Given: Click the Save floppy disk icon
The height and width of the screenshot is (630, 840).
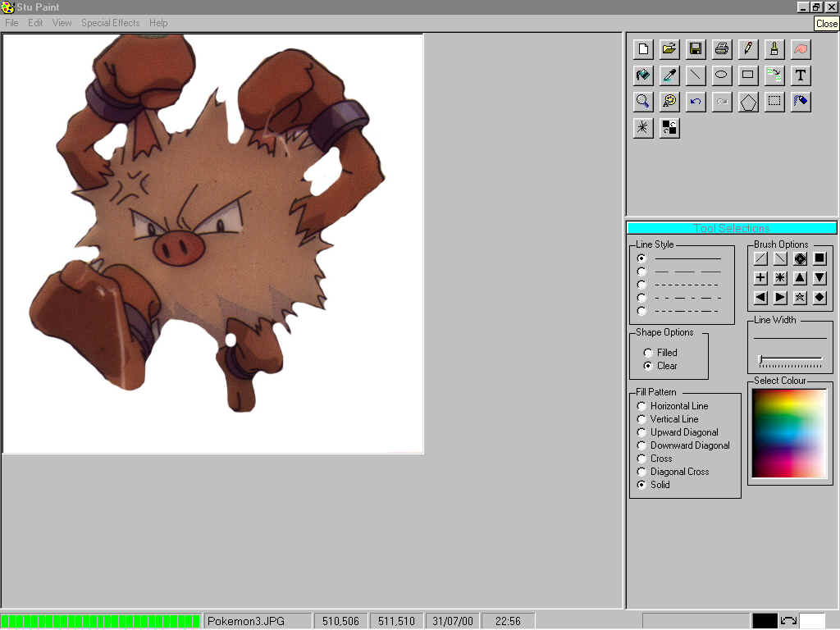Looking at the screenshot, I should coord(696,49).
